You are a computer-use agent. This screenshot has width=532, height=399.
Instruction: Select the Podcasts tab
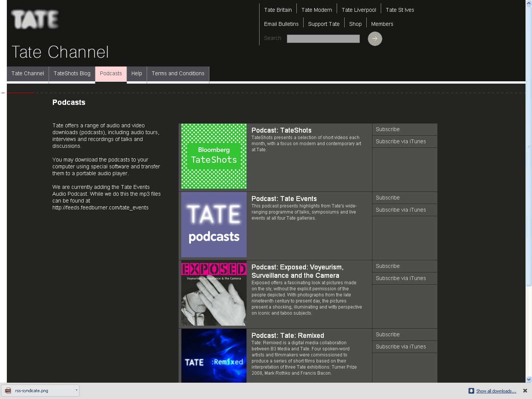click(111, 74)
